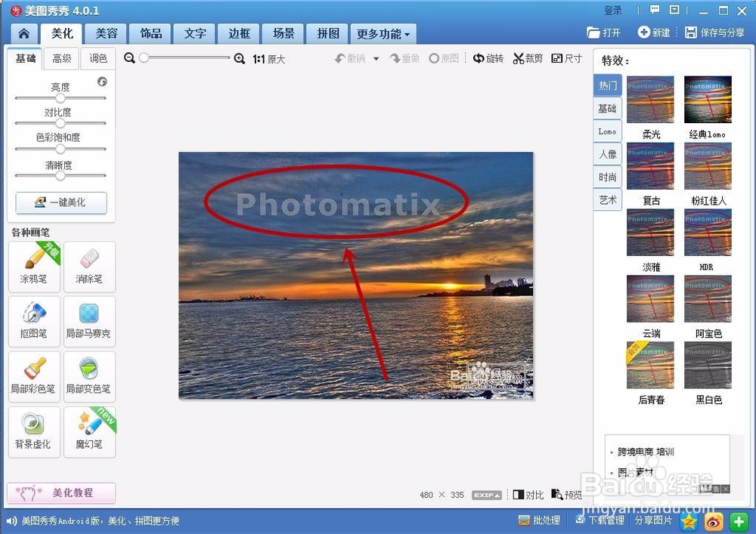756x534 pixels.
Task: Click the 新建 new image button
Action: click(654, 32)
